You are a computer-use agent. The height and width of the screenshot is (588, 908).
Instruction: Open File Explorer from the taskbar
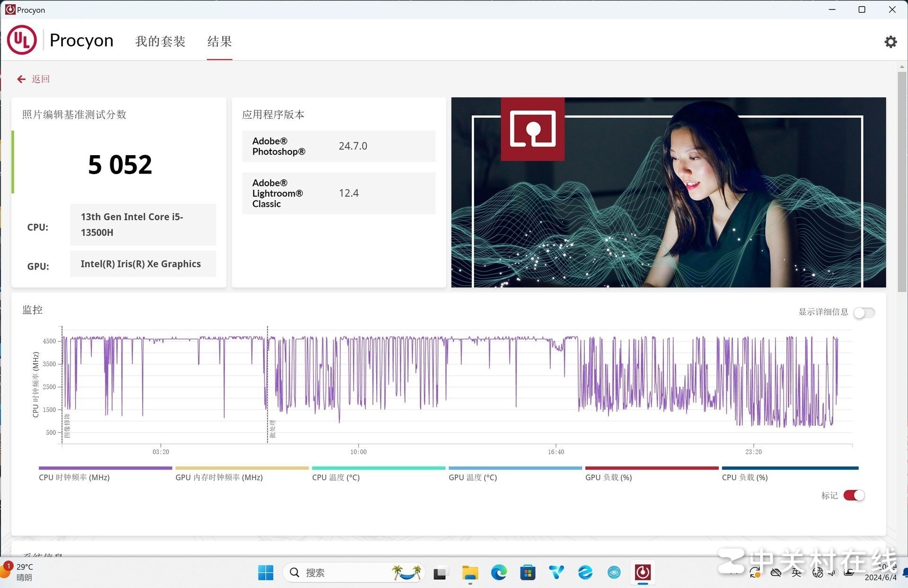click(469, 573)
